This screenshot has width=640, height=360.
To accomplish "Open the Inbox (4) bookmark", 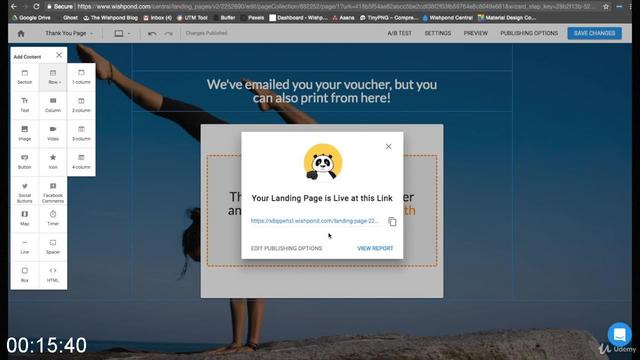I will 158,18.
